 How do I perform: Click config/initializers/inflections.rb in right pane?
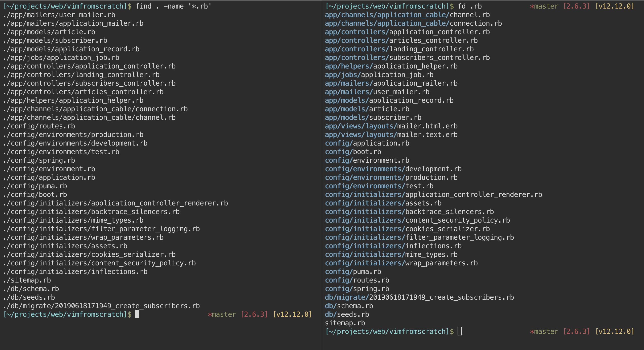pos(393,246)
